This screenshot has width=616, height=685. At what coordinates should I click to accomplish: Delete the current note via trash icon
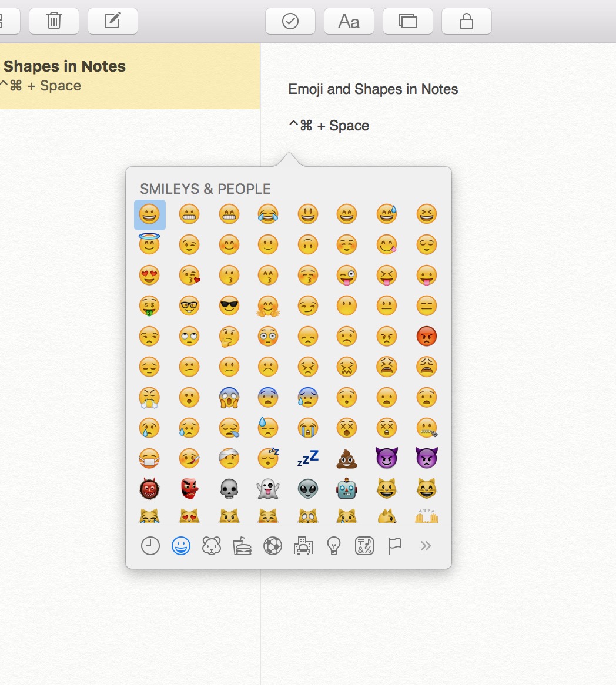pos(54,21)
